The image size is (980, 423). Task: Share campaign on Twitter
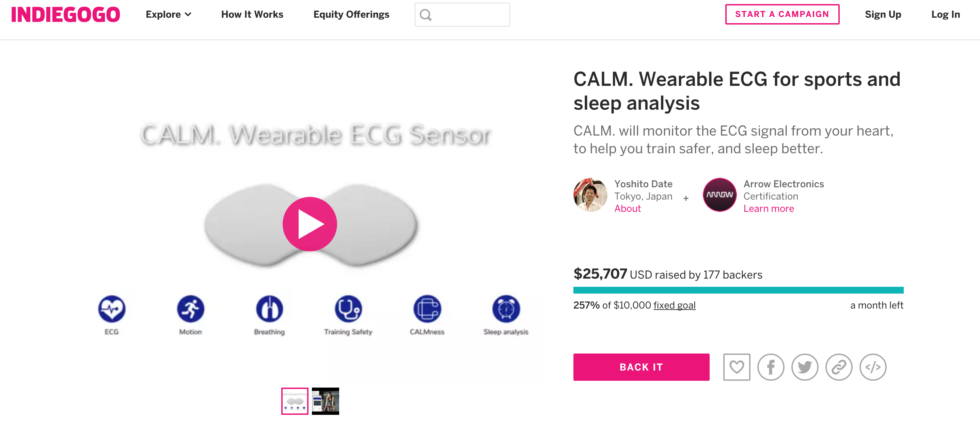tap(805, 367)
